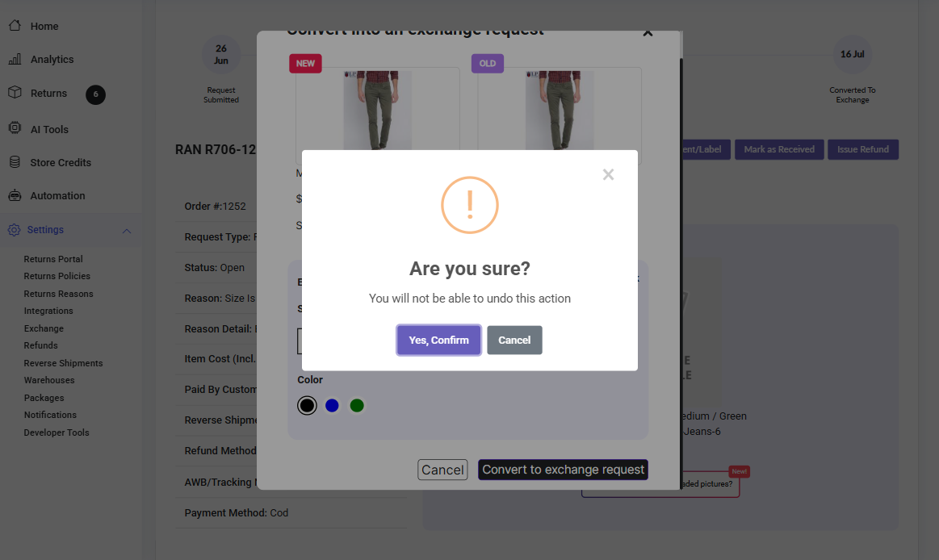
Task: Cancel the Are you sure dialog
Action: (x=514, y=340)
